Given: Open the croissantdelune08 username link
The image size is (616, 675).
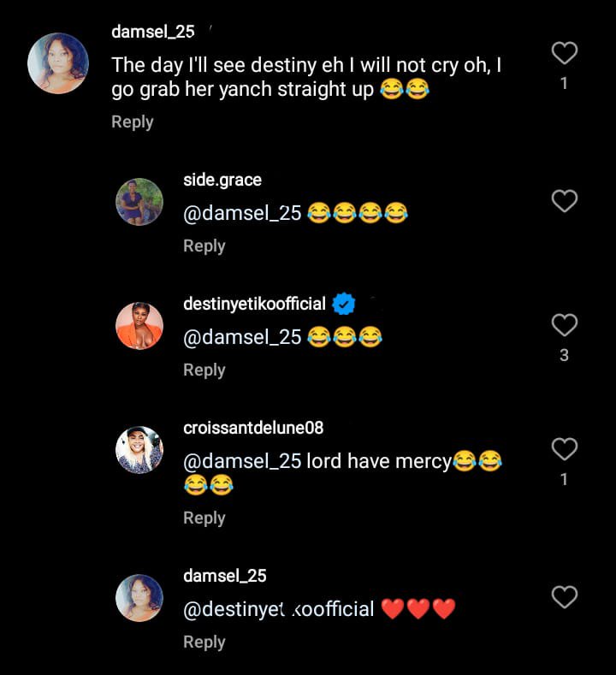Looking at the screenshot, I should [253, 427].
